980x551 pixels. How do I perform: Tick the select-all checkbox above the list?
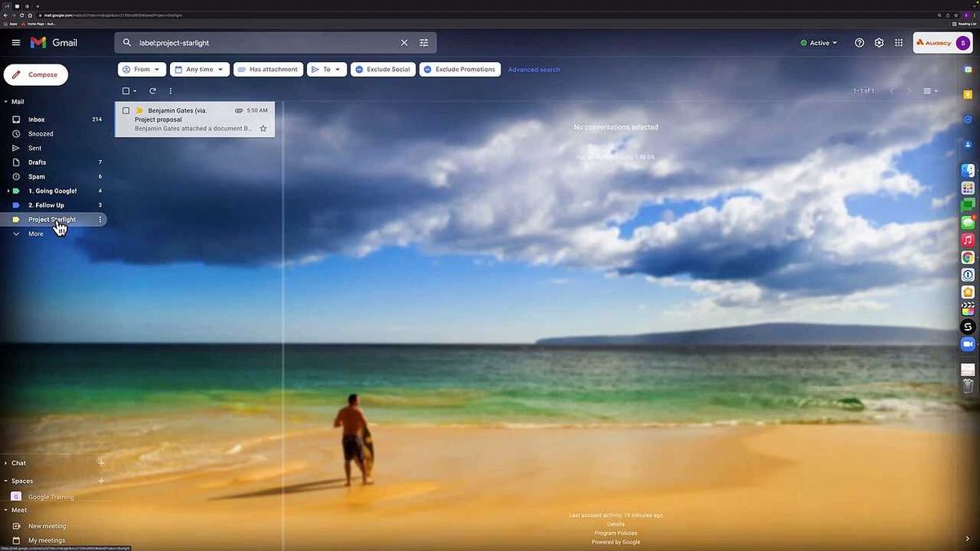(126, 91)
